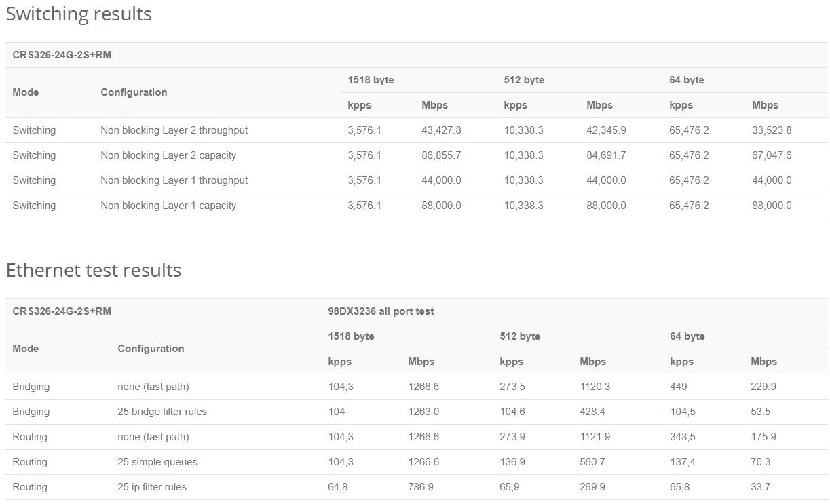Click the 104,6 kpps value

click(512, 412)
